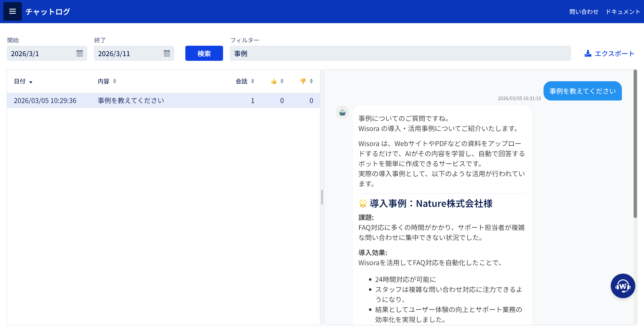Sort by the 会話 column
644x332 pixels.
pos(253,81)
